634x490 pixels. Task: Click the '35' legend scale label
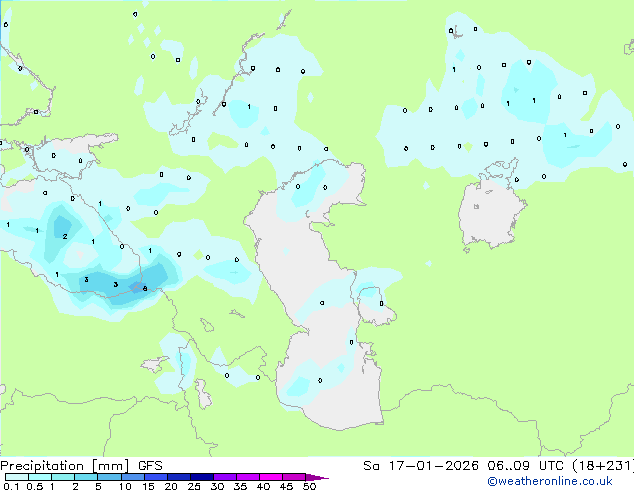[240, 486]
